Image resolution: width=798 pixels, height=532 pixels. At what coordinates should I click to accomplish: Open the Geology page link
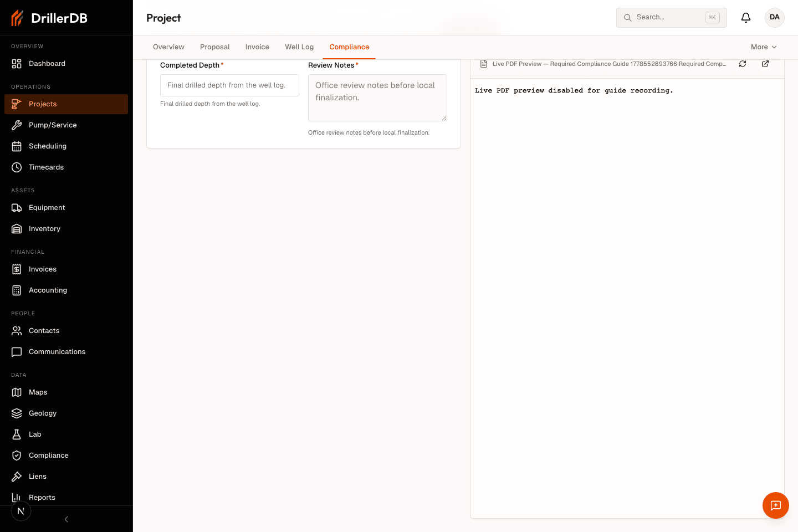[66, 413]
